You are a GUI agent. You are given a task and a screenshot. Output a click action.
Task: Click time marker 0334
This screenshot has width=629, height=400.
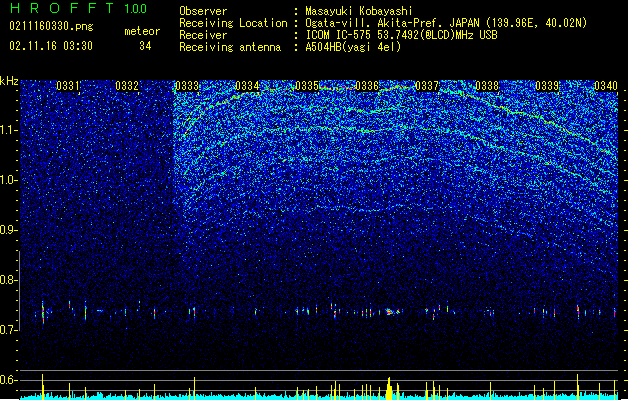(x=247, y=86)
